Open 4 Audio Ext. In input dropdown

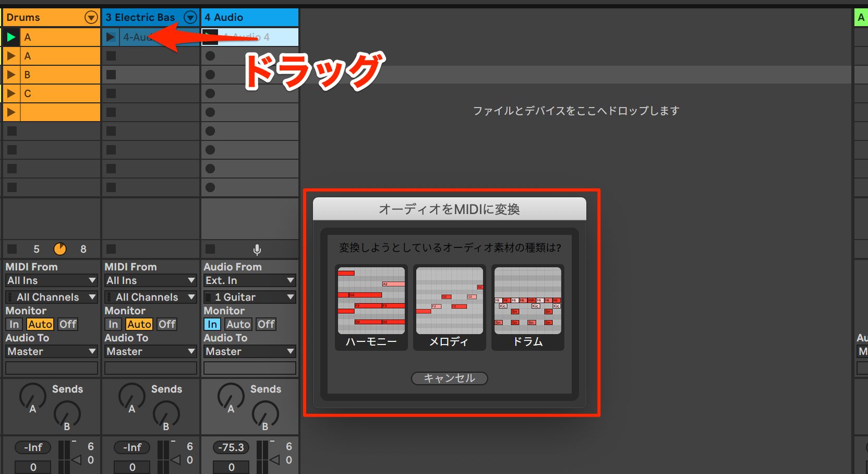250,280
